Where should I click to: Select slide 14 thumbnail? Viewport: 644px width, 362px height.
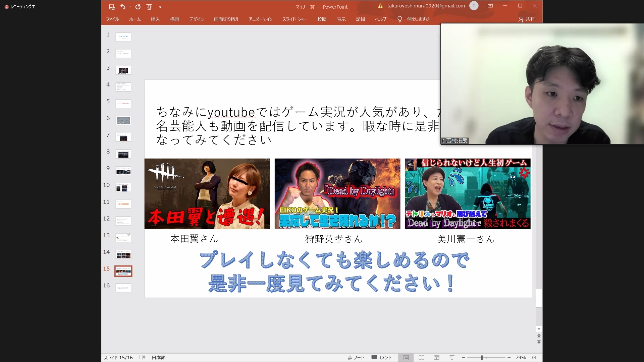[123, 254]
